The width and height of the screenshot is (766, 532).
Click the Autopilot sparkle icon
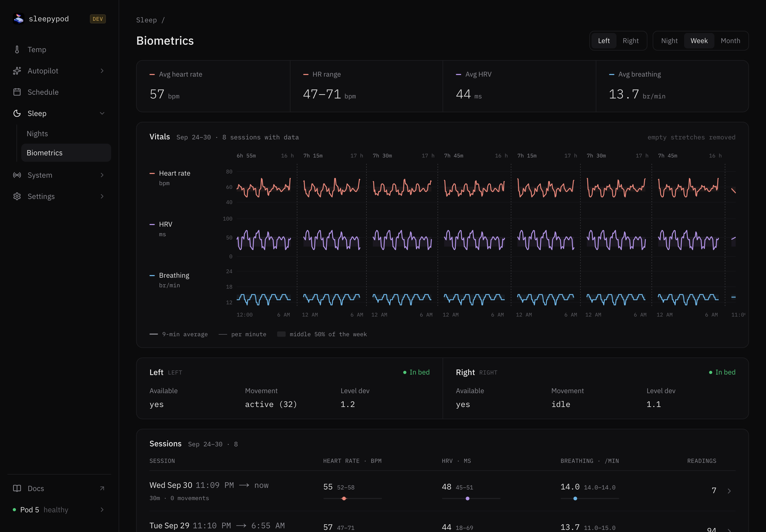[x=17, y=71]
